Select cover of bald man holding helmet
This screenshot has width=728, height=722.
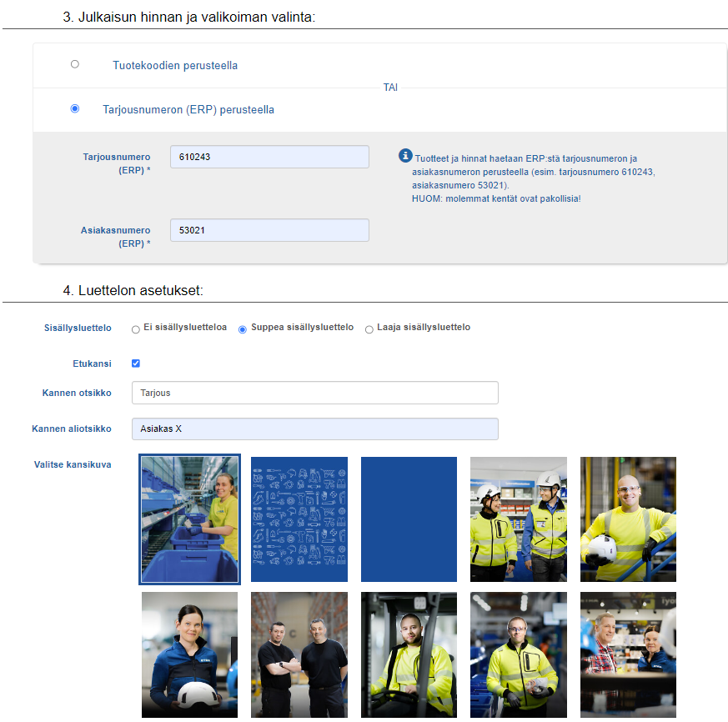pyautogui.click(x=628, y=519)
